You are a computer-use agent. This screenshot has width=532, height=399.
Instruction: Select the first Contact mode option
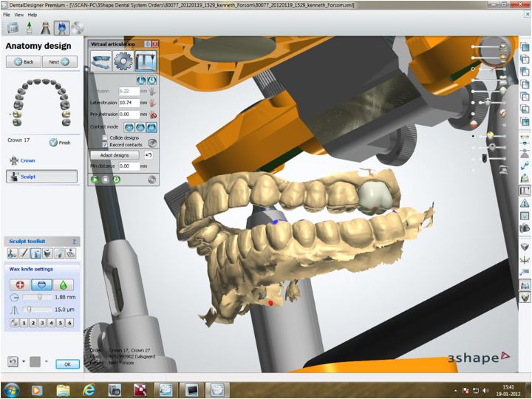(129, 127)
